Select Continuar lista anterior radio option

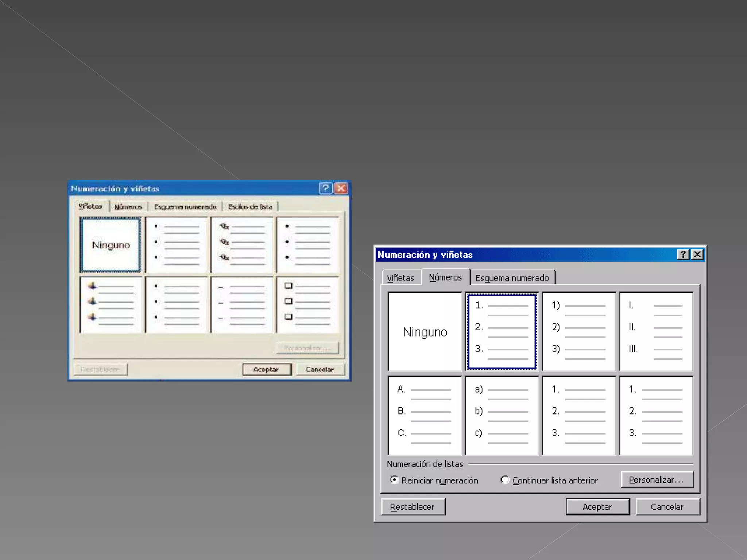505,480
